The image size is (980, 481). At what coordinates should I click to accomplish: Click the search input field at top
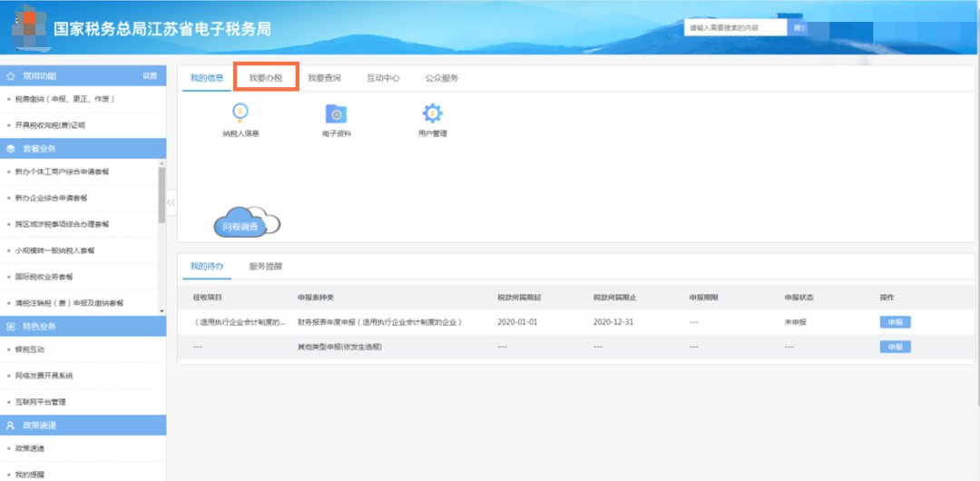735,28
